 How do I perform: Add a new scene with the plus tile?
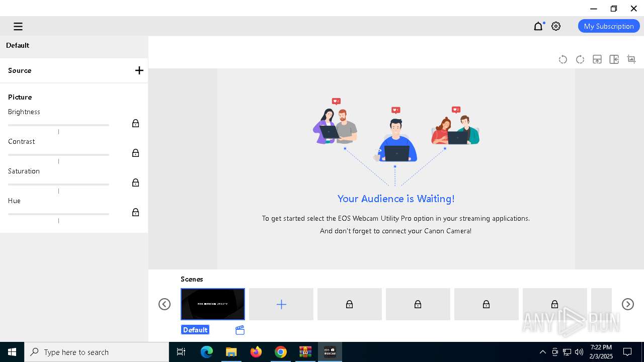(x=281, y=304)
